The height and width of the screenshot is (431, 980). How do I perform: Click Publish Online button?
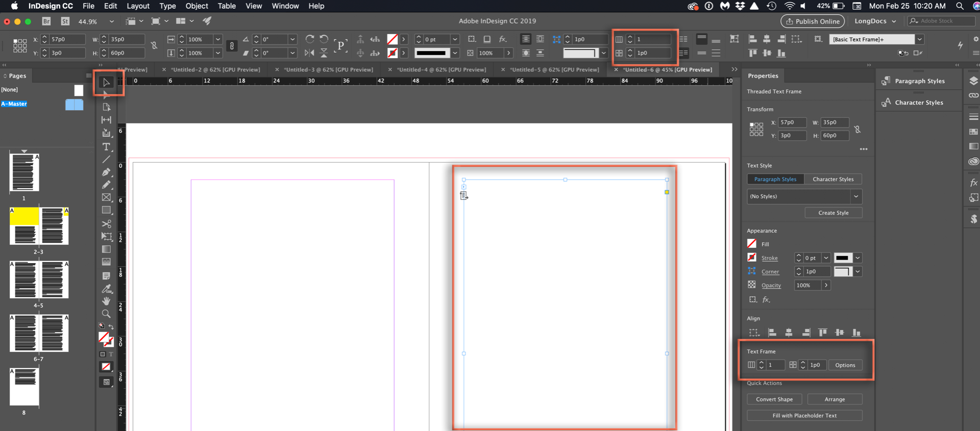pyautogui.click(x=813, y=21)
